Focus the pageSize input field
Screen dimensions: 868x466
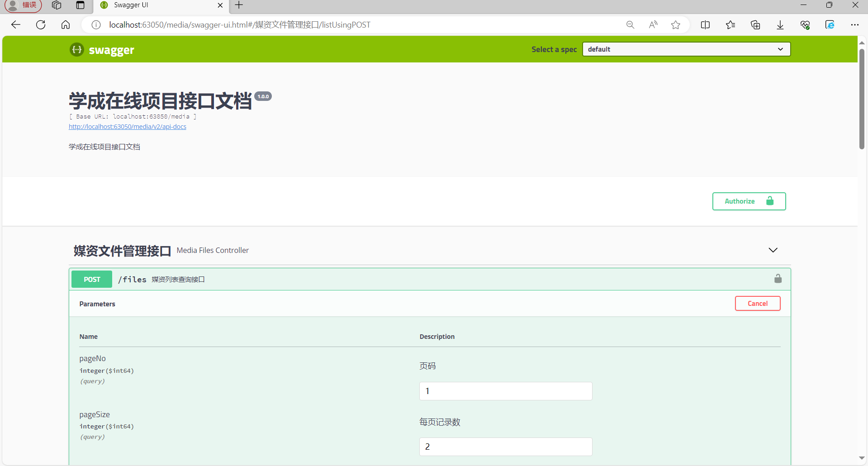506,447
